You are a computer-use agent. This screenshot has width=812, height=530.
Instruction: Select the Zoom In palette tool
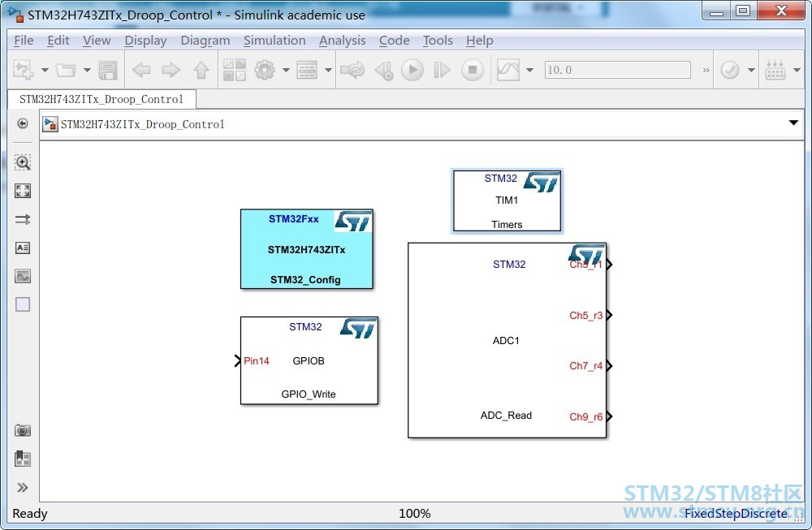pos(22,162)
